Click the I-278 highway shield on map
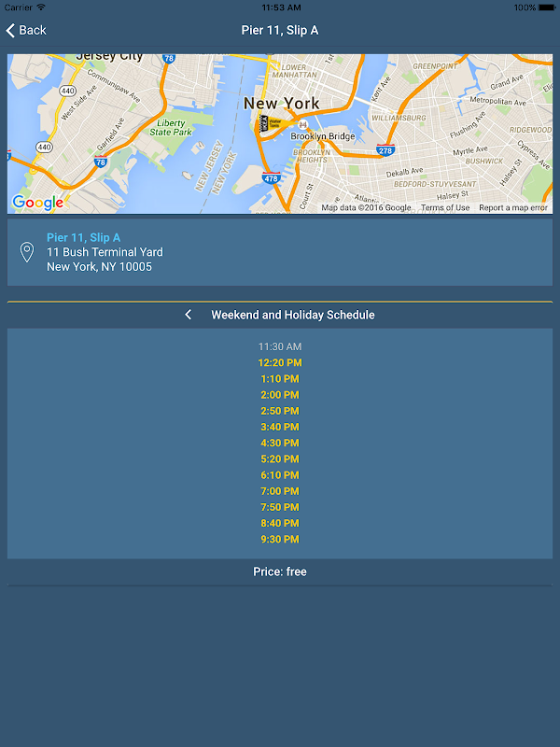 [x=385, y=150]
